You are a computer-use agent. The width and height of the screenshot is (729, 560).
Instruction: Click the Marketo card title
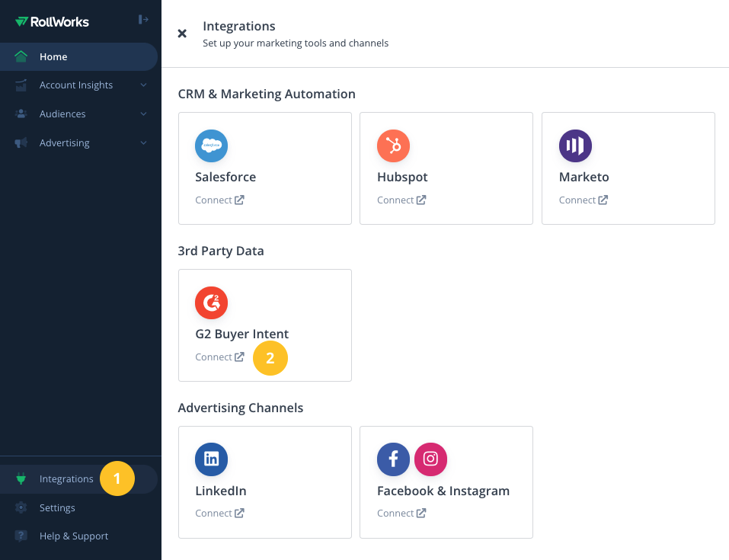pos(584,177)
